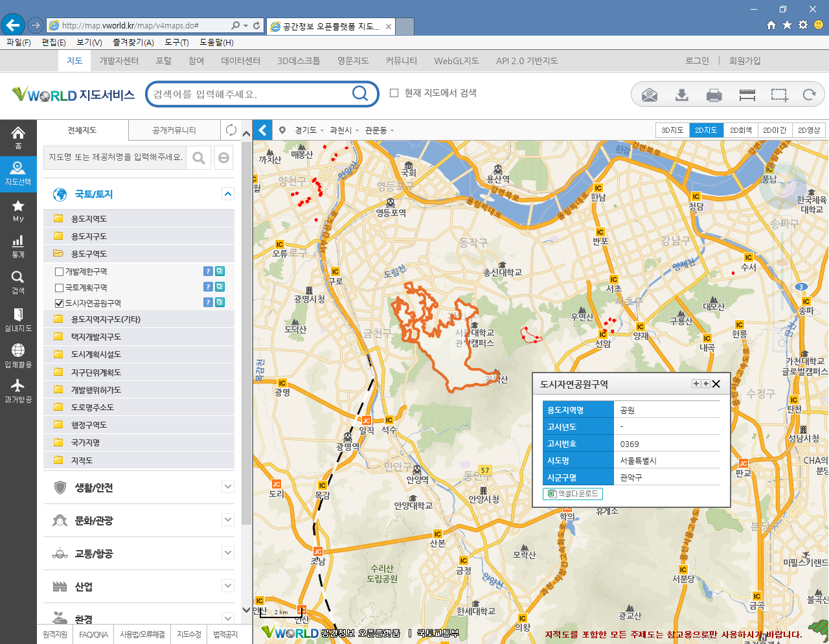Open the 입체활용 sidebar icon
Viewport: 829px width, 644px height.
[18, 355]
